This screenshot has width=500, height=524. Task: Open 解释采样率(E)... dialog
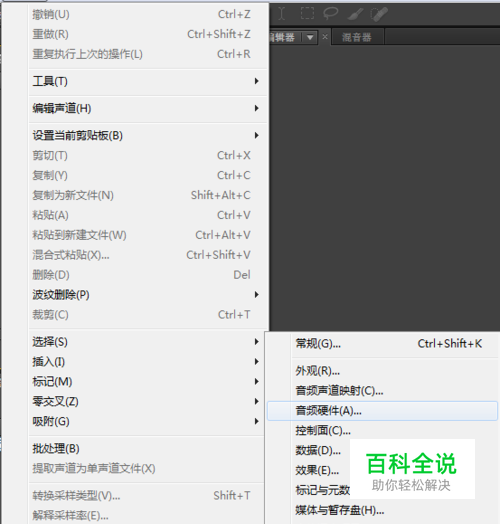pyautogui.click(x=147, y=516)
